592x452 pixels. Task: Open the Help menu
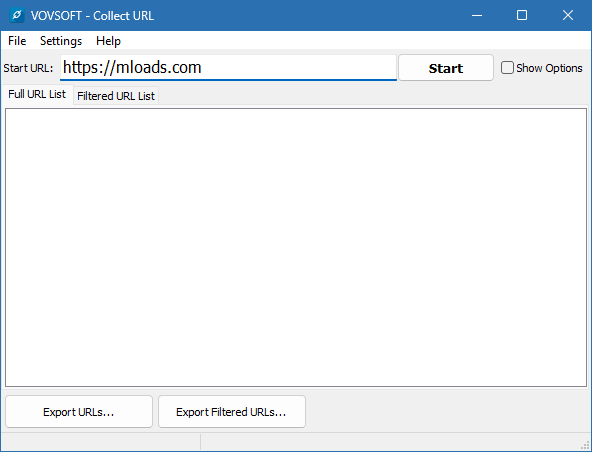coord(108,41)
